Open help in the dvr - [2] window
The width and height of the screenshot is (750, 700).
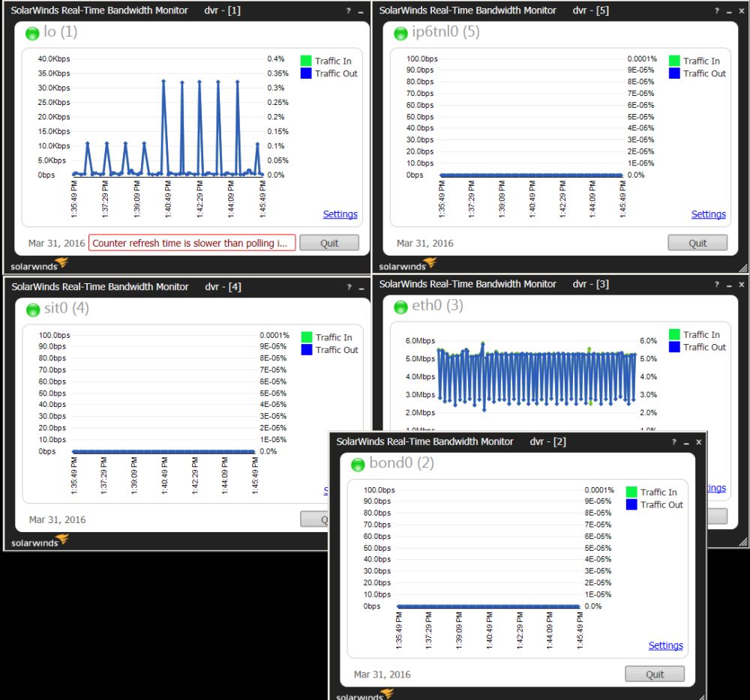674,442
